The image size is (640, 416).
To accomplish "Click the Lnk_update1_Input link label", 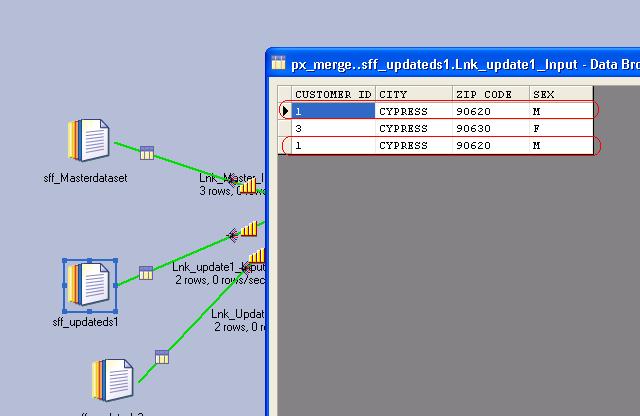I will point(217,267).
